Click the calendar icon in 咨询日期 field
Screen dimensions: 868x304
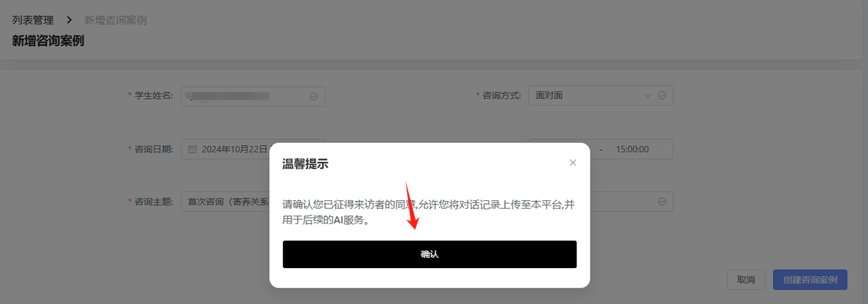point(193,149)
